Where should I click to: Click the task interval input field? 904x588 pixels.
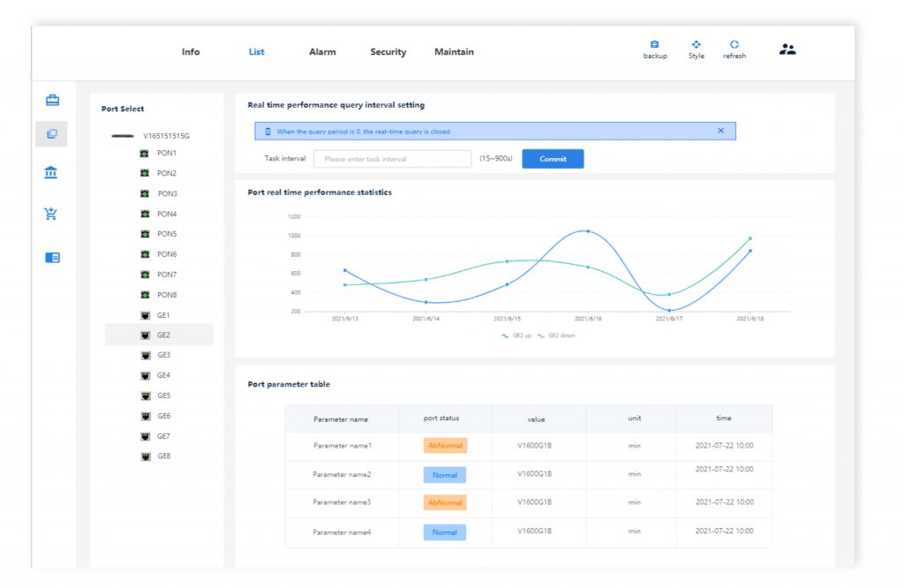[x=392, y=158]
